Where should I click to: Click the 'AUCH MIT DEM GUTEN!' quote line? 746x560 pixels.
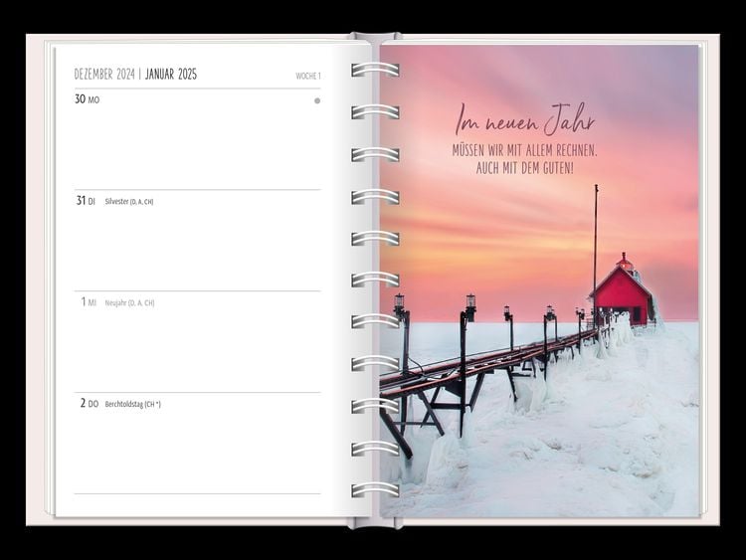[524, 167]
